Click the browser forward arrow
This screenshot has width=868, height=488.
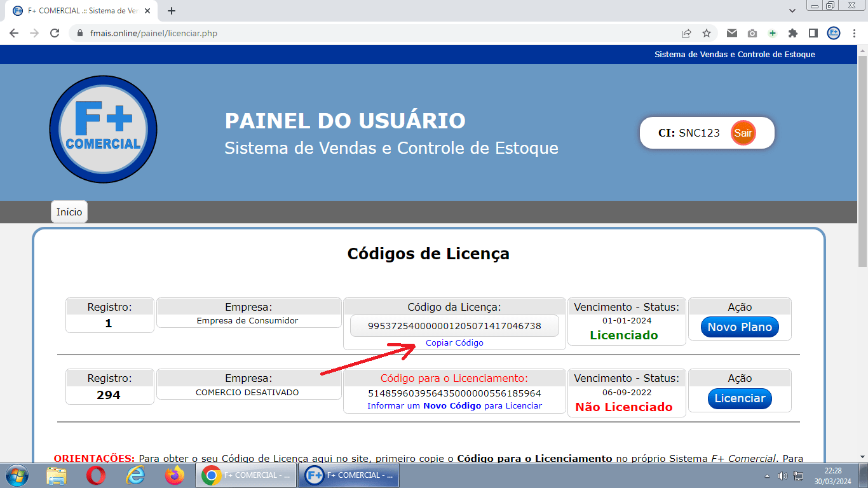pos(34,33)
